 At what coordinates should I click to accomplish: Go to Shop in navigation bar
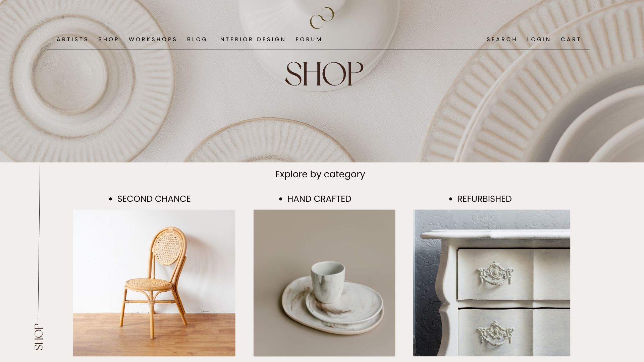108,40
